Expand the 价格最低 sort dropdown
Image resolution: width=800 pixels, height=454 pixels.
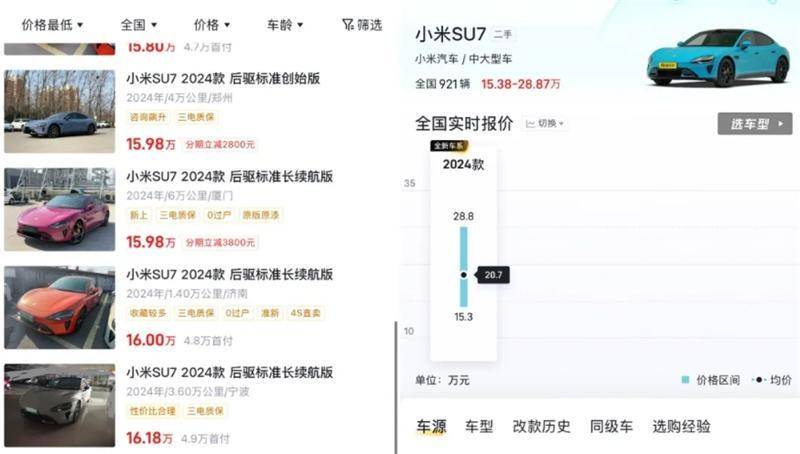coord(51,25)
